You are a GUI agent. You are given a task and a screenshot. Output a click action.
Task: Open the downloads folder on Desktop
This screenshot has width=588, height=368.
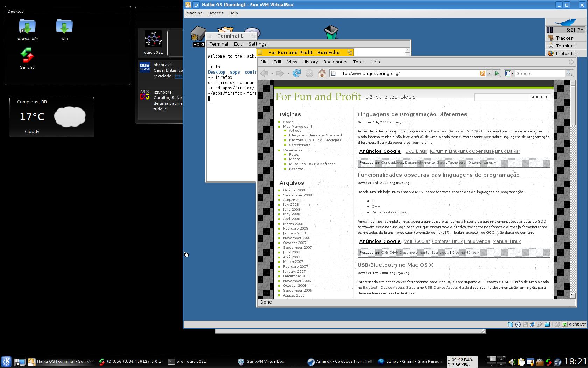27,30
